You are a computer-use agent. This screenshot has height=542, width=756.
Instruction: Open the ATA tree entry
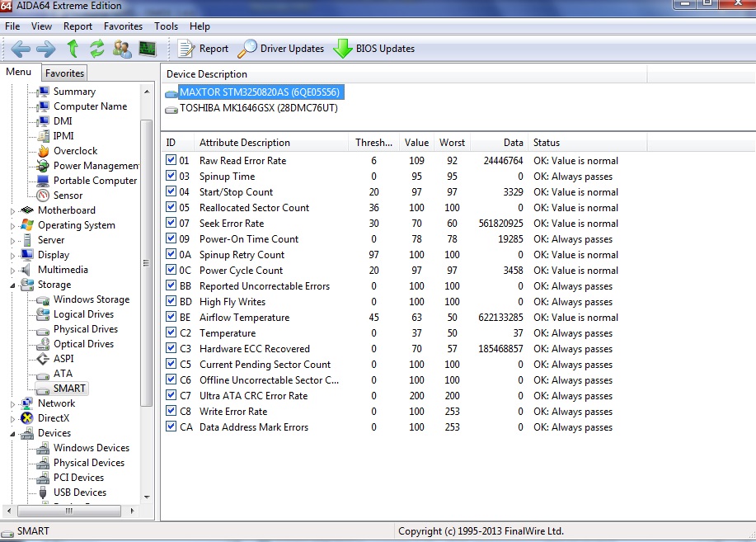click(x=55, y=374)
